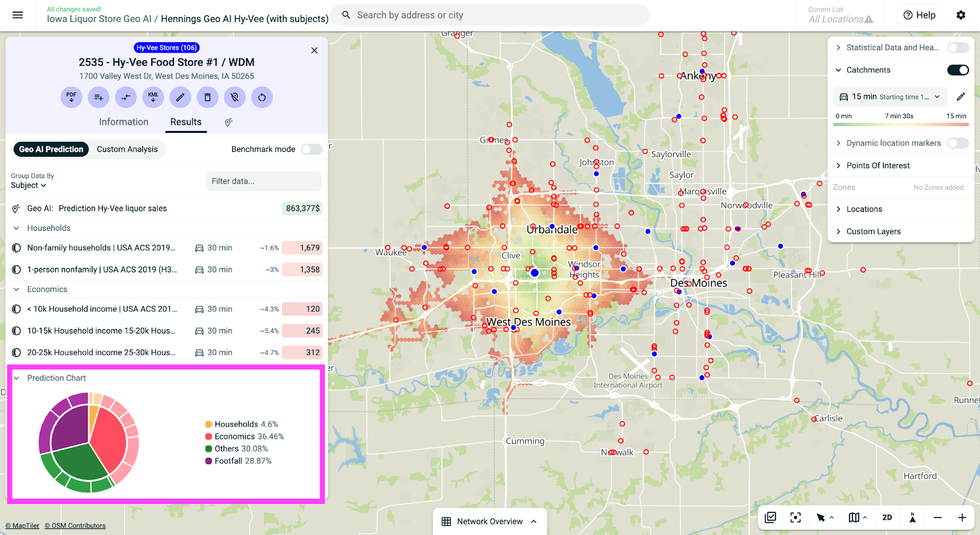Click the compare arrows icon button
The height and width of the screenshot is (535, 980).
click(126, 97)
